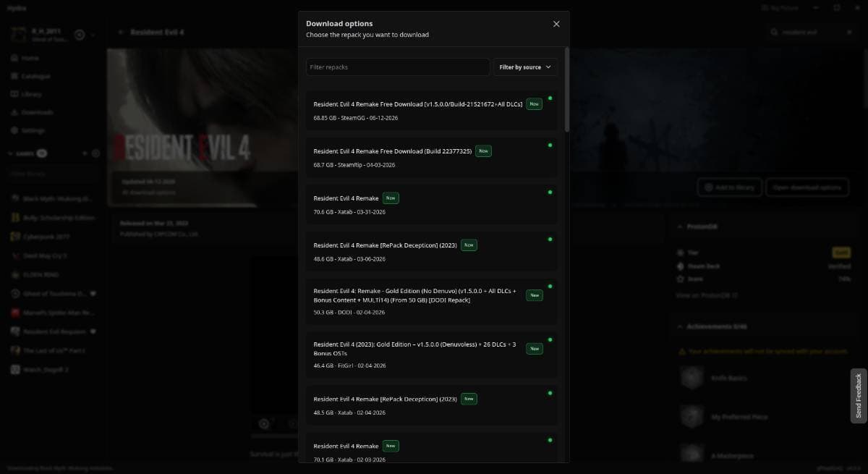Click the Filter repacks input field
Viewport: 868px width, 474px height.
coord(398,67)
